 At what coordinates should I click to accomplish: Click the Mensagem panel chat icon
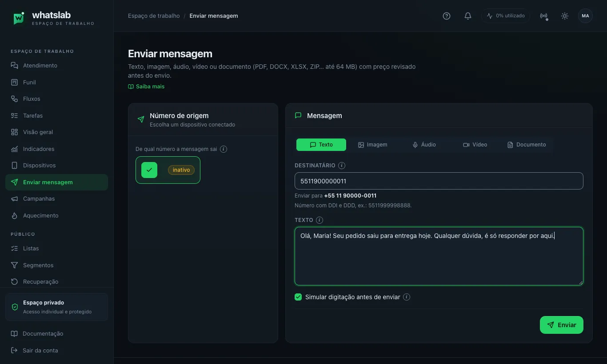(298, 115)
